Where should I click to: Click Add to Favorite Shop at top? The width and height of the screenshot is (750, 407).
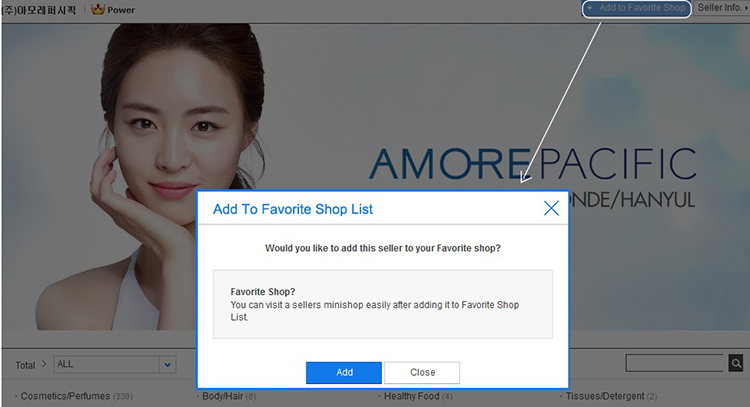[x=637, y=8]
